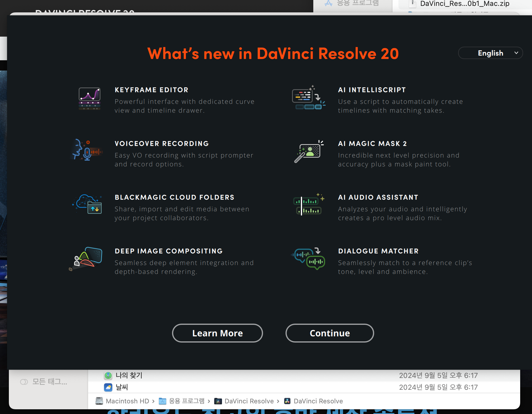Click the Find My app icon in Finder list
This screenshot has height=414, width=532.
click(108, 376)
